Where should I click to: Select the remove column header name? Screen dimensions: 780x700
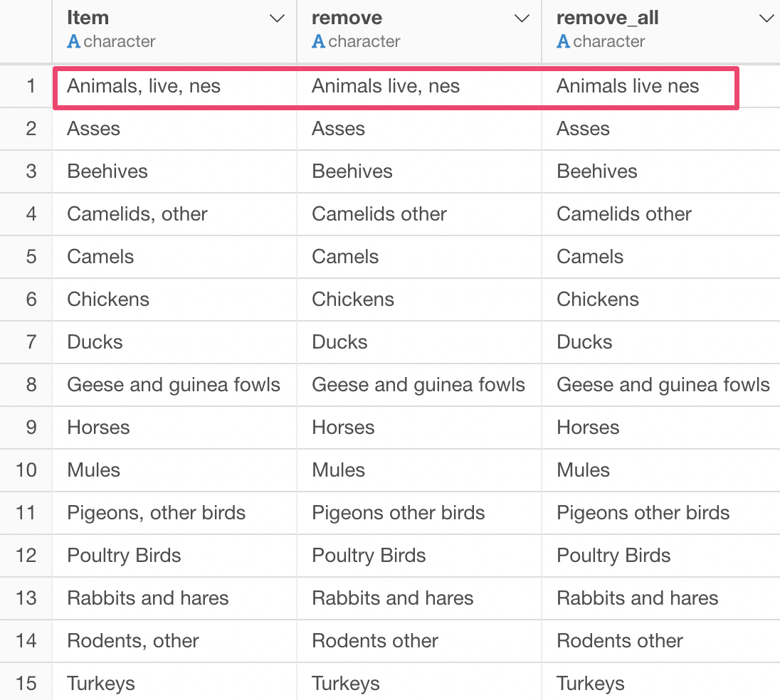347,18
